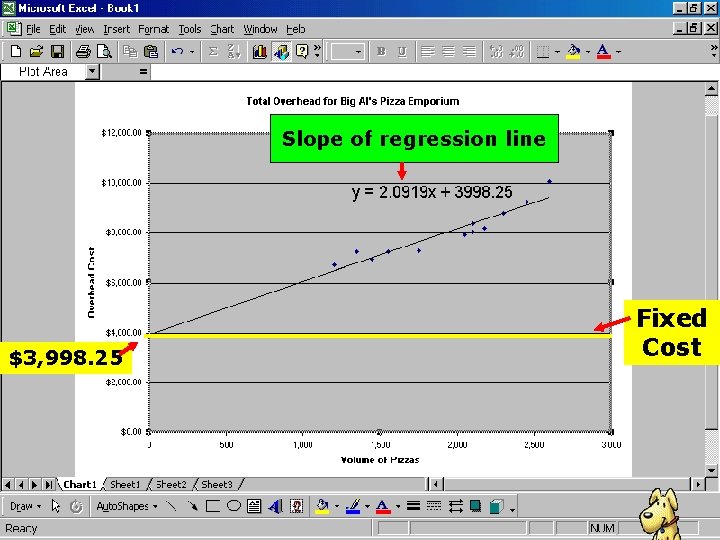Choose the Select Objects arrow pointer
This screenshot has height=540, width=720.
[x=56, y=506]
